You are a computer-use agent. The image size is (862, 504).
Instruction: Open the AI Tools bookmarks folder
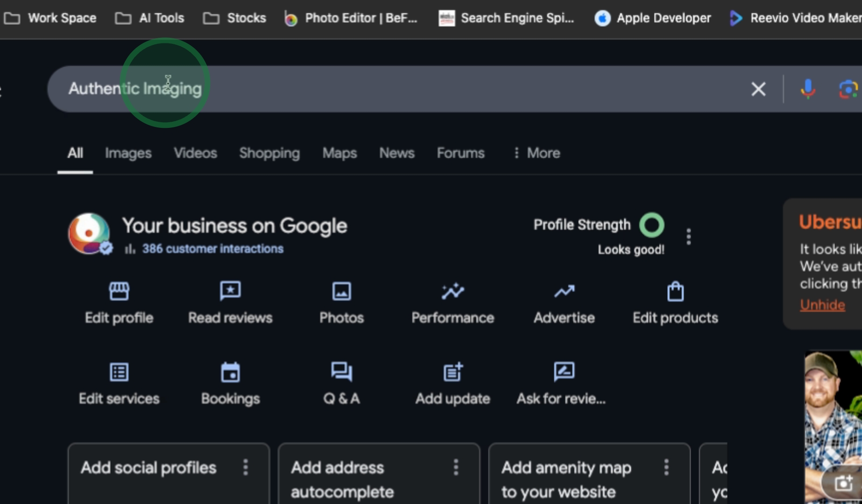149,18
